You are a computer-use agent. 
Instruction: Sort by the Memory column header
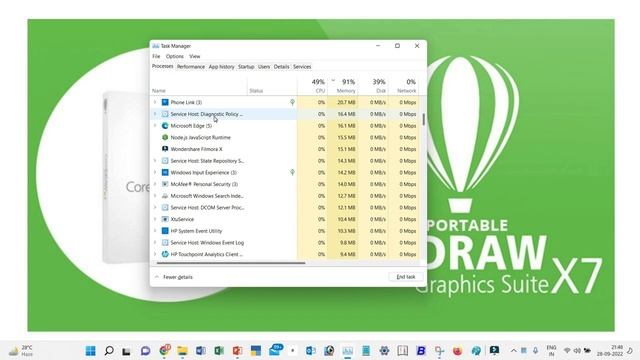tap(343, 86)
